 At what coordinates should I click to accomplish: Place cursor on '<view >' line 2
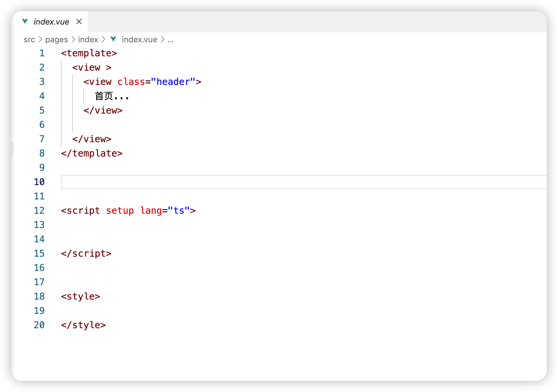coord(92,68)
